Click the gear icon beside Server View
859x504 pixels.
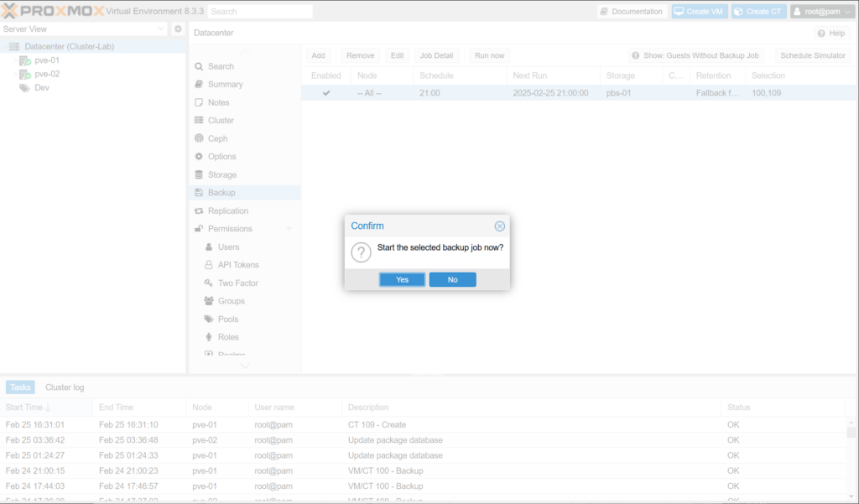[178, 29]
